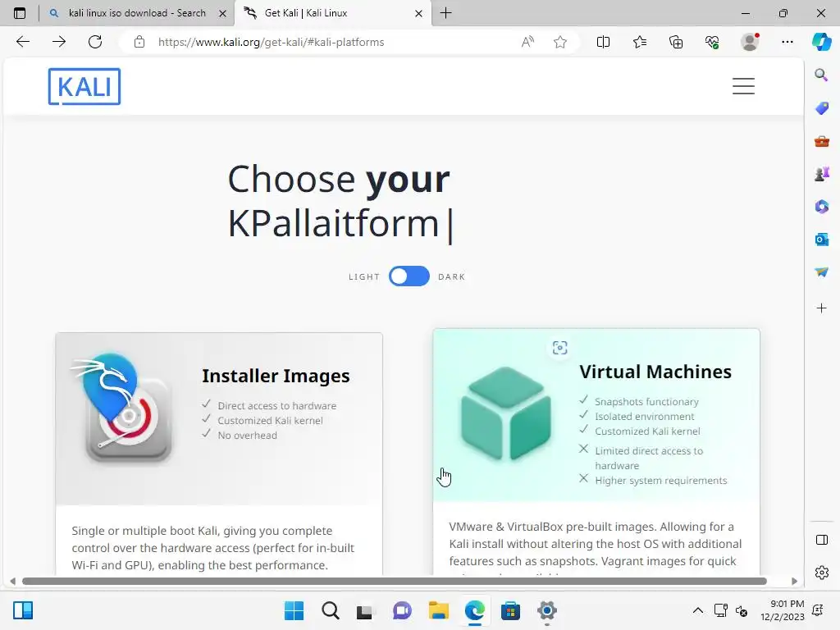This screenshot has width=840, height=630.
Task: Open sidebar Drop paper plane icon
Action: (x=821, y=272)
